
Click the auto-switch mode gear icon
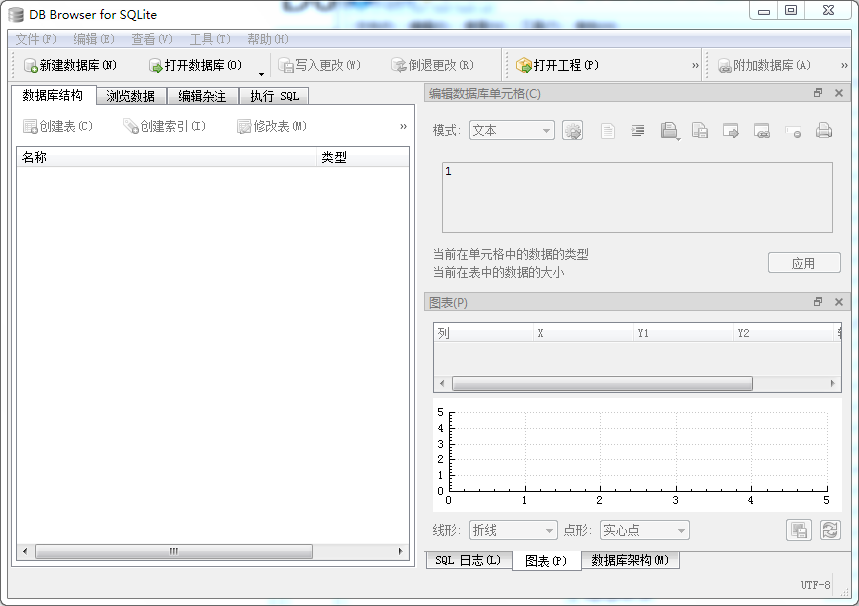pos(572,130)
